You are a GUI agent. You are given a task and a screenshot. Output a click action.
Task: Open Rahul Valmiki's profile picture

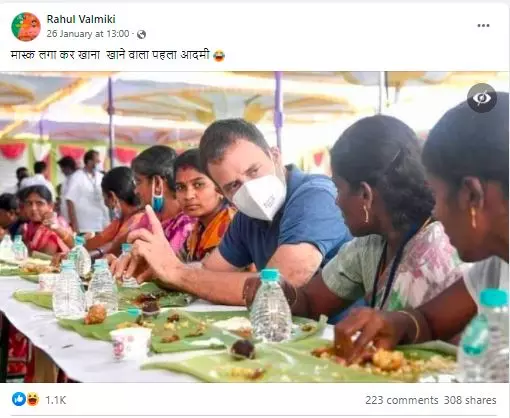click(x=26, y=27)
